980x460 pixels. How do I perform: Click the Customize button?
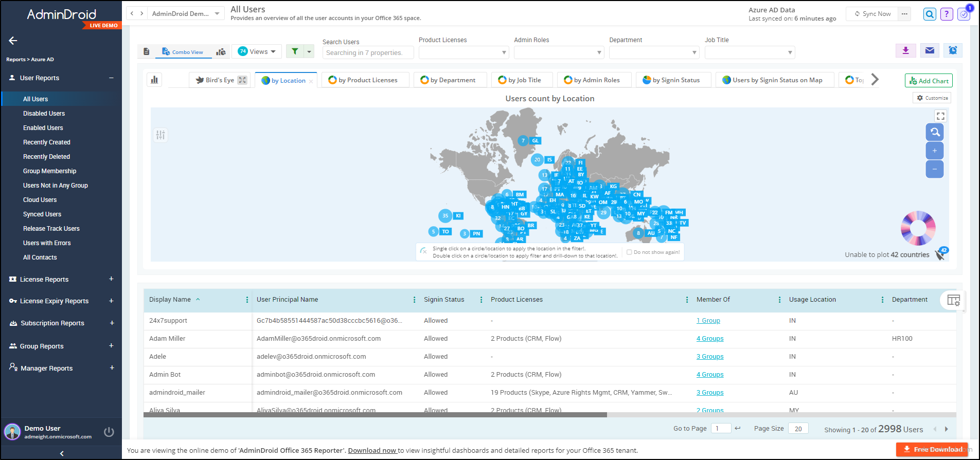(x=932, y=98)
